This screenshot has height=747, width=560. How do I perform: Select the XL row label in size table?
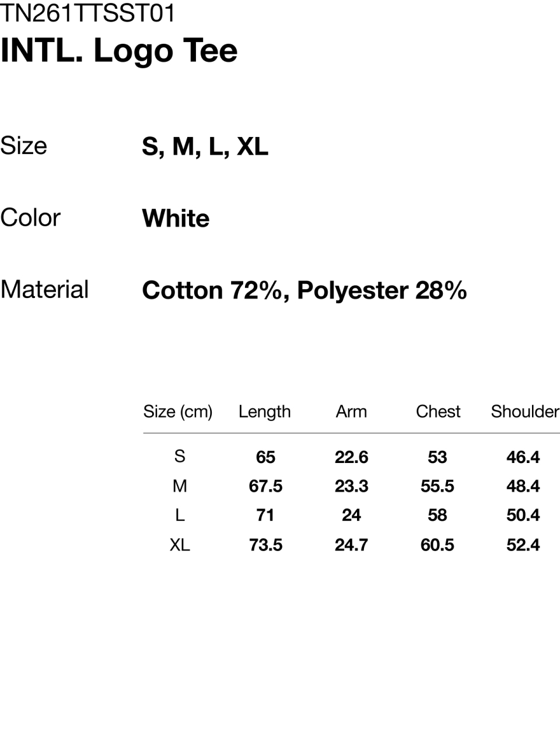[180, 545]
